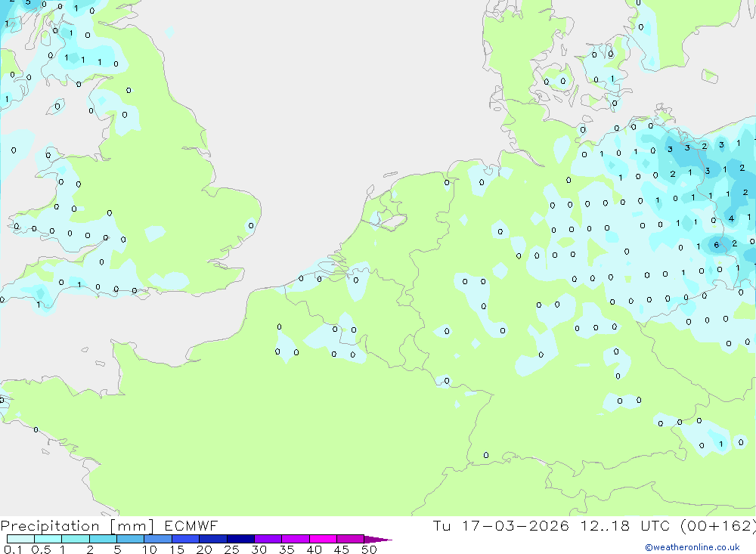This screenshot has height=554, width=756.
Task: Click the '45' legend scale label
Action: (342, 549)
